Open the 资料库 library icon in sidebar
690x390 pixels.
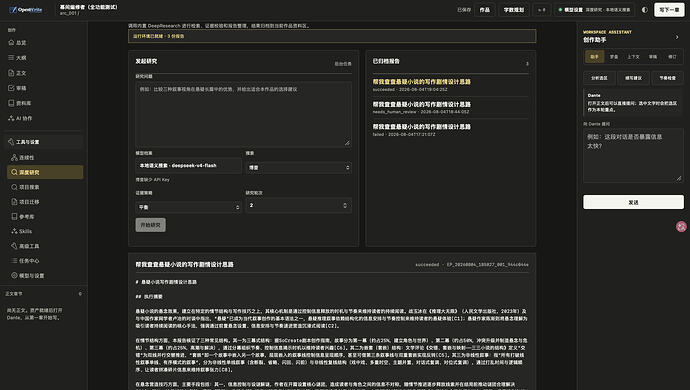coord(11,103)
